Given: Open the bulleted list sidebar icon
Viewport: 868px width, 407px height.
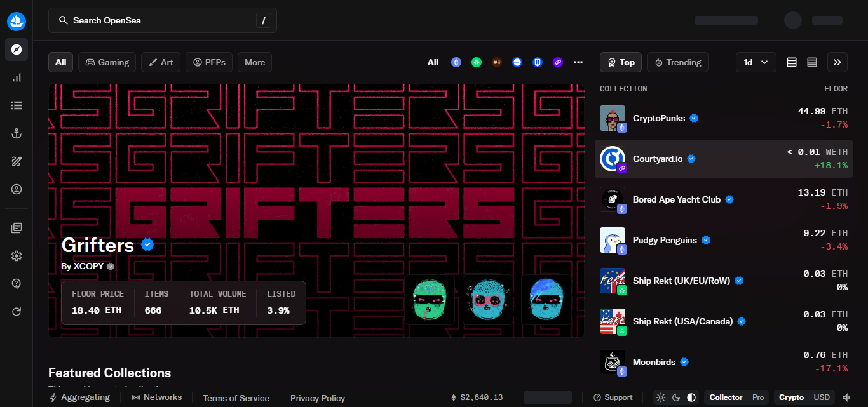Looking at the screenshot, I should click(x=17, y=105).
